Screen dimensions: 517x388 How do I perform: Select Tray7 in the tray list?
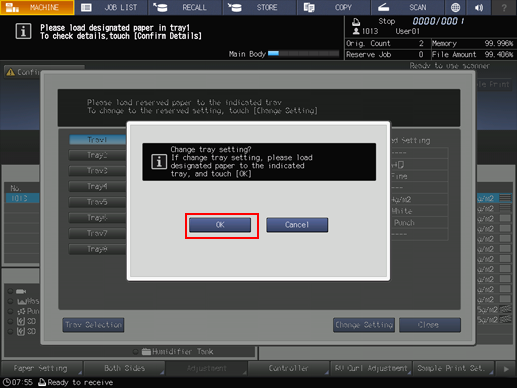point(97,233)
